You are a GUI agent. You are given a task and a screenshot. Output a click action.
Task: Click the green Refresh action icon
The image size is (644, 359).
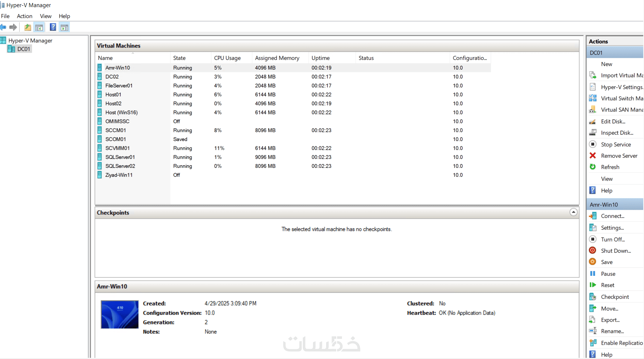coord(593,167)
